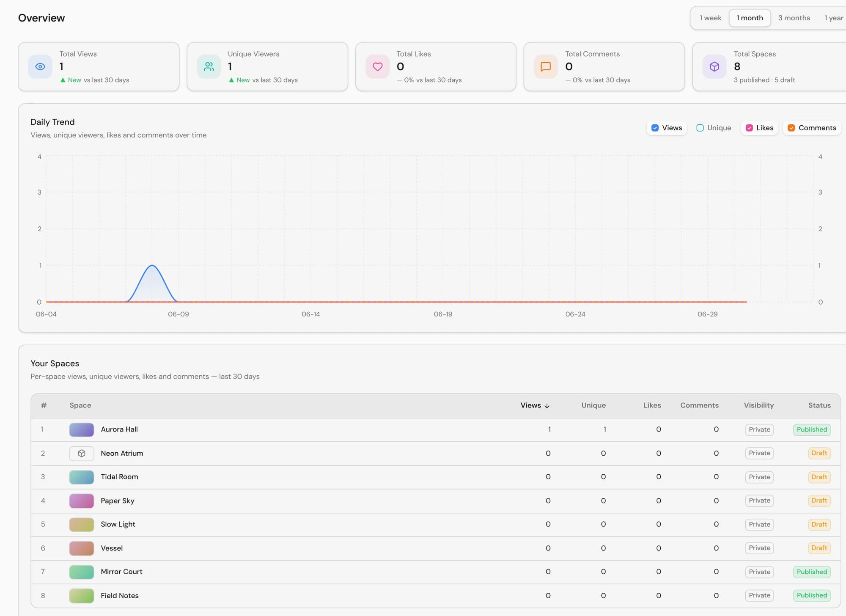This screenshot has height=616, width=846.
Task: Click the Space column header
Action: pos(80,405)
